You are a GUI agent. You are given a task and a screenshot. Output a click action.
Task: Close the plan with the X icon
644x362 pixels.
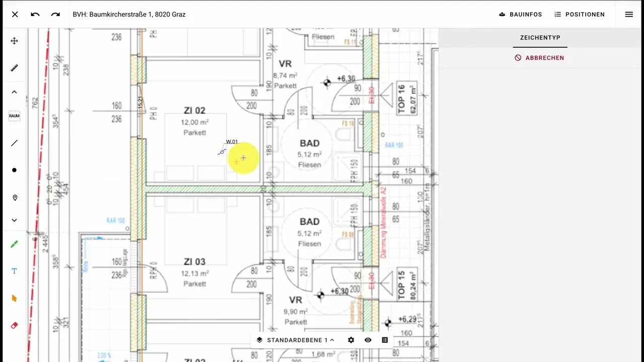(x=15, y=15)
